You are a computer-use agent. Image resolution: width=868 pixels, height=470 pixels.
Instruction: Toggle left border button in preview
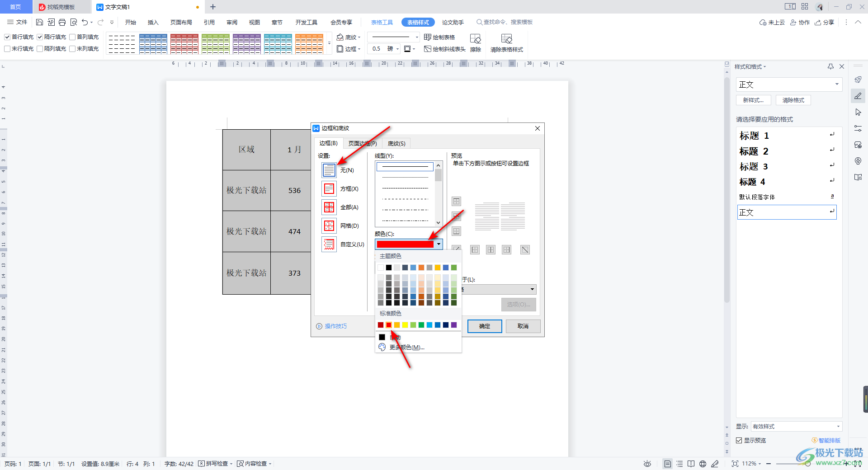475,249
